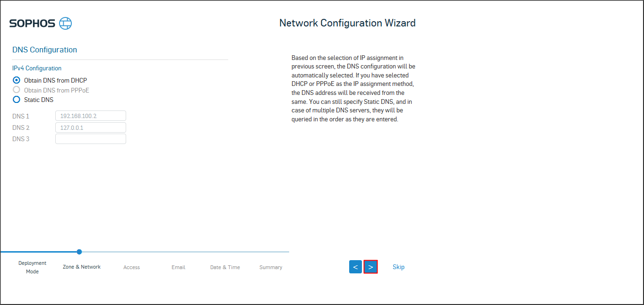Select the empty DNS 3 field

tap(90, 139)
